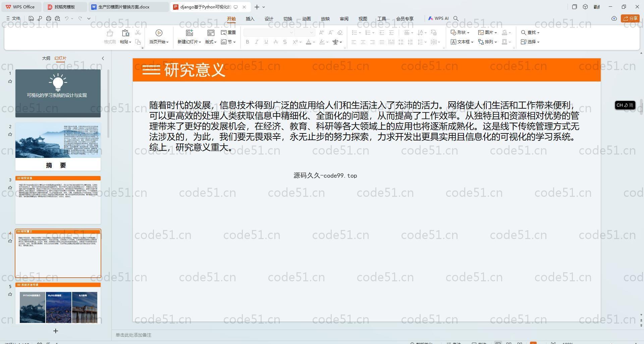
Task: Toggle star marker on slide 3
Action: (x=10, y=188)
